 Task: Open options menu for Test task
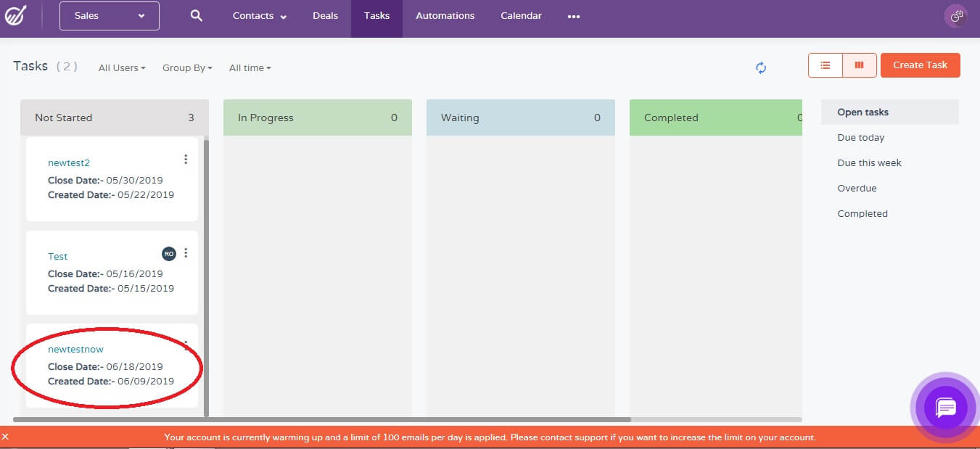click(x=186, y=252)
